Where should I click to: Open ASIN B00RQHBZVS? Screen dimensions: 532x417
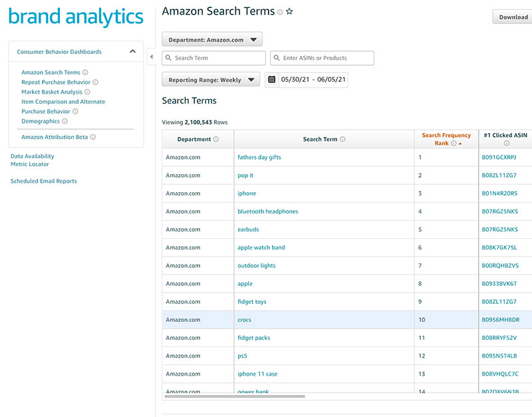[x=500, y=265]
